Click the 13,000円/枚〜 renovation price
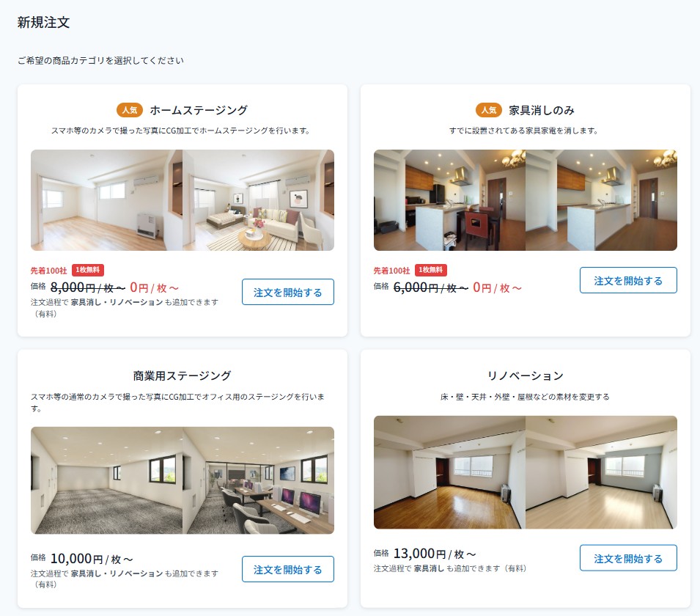This screenshot has width=700, height=616. tap(435, 554)
